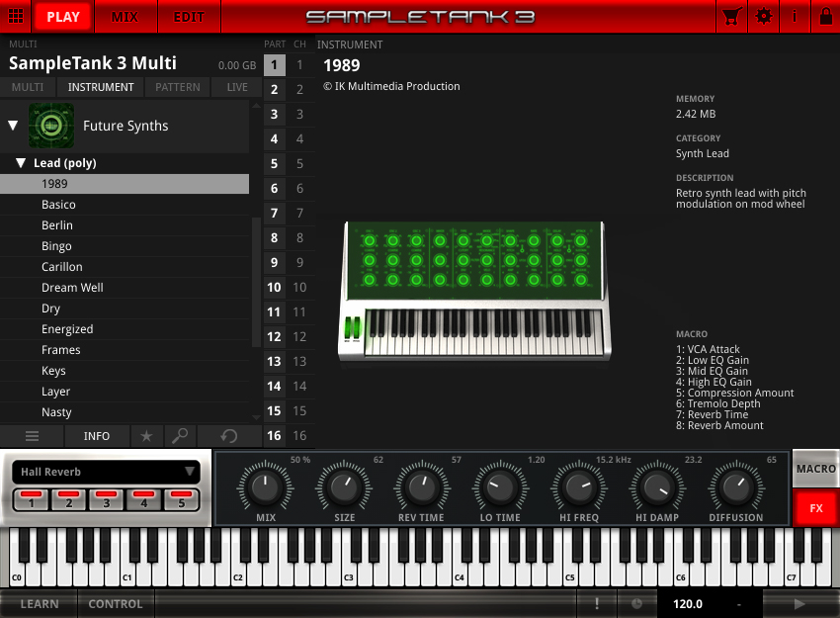Click the MIX reverb knob

[x=265, y=487]
